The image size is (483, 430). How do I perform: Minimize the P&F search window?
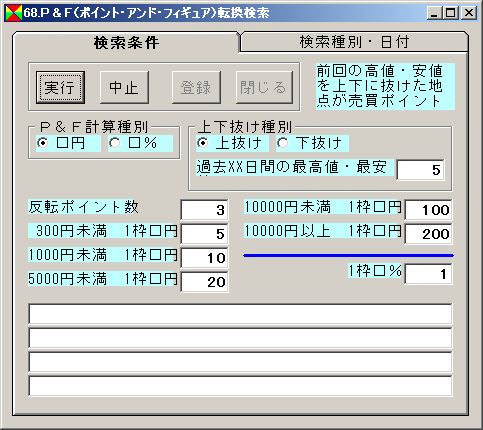click(434, 13)
